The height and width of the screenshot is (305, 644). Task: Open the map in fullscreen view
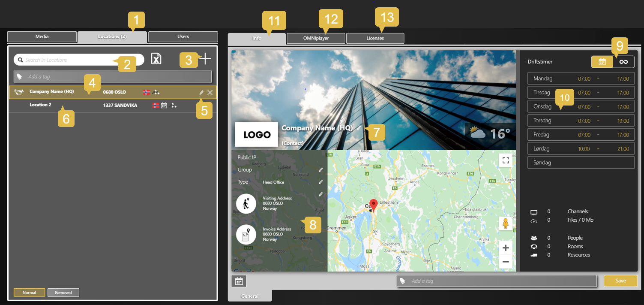506,160
